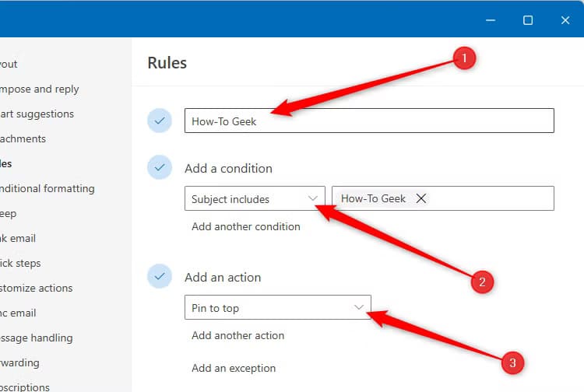This screenshot has height=392, width=584.
Task: Go to Smart suggestions settings
Action: (x=37, y=114)
